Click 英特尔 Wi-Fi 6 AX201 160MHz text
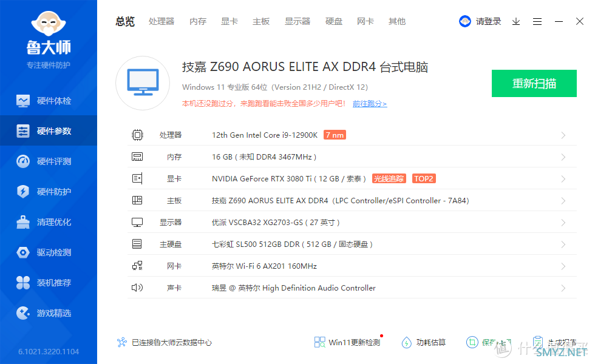Image resolution: width=595 pixels, height=364 pixels. click(264, 266)
